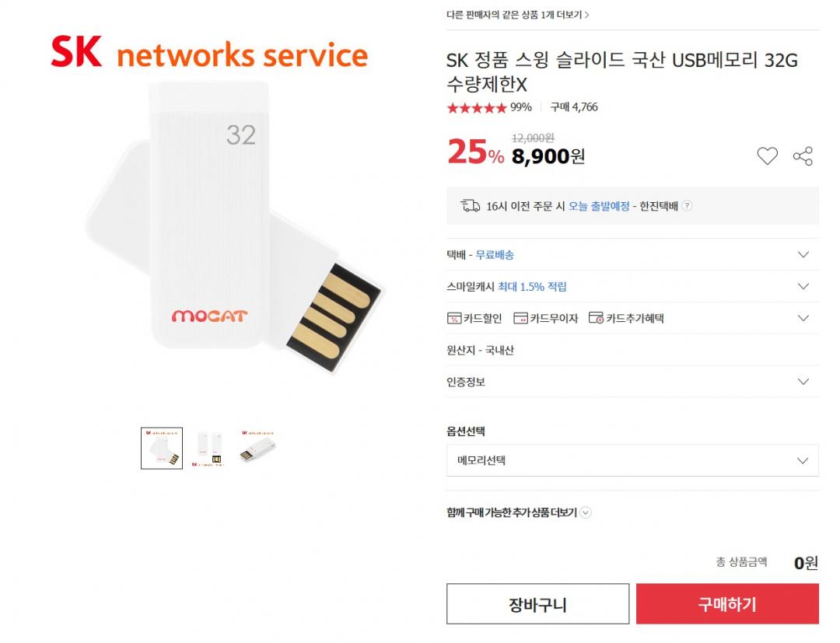
Task: Expand 함께 구매 가능한 추가상품 더보기
Action: click(519, 512)
